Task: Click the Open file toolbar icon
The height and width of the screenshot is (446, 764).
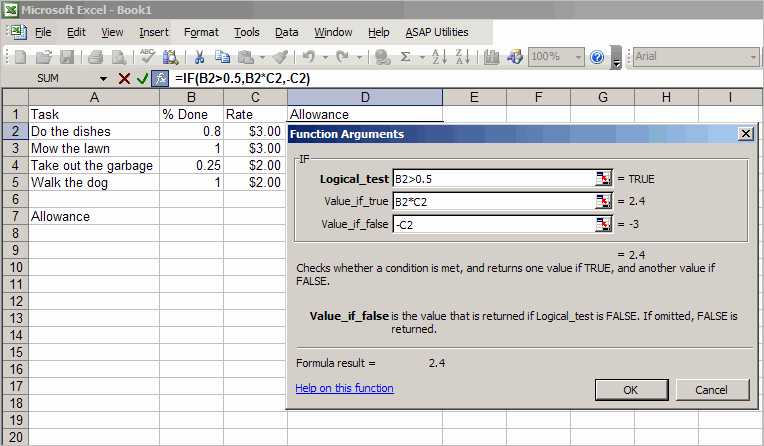Action: [44, 57]
